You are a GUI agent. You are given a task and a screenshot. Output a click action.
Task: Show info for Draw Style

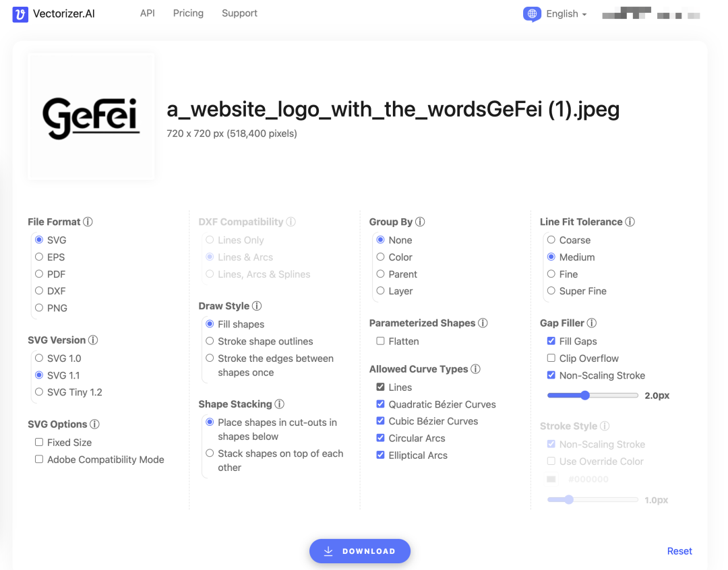257,307
